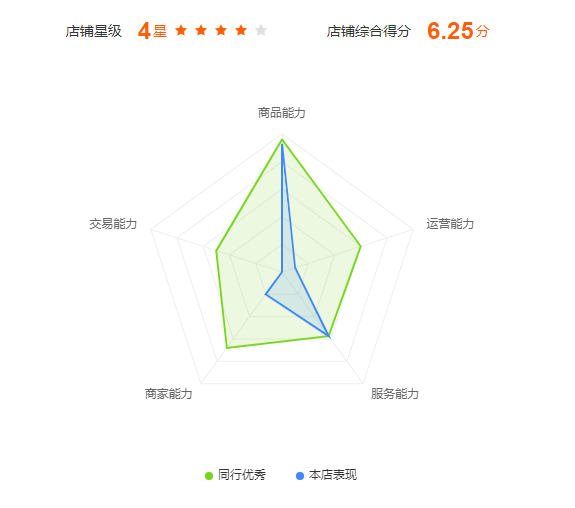The height and width of the screenshot is (508, 575).
Task: Click the second orange rating star
Action: point(201,30)
